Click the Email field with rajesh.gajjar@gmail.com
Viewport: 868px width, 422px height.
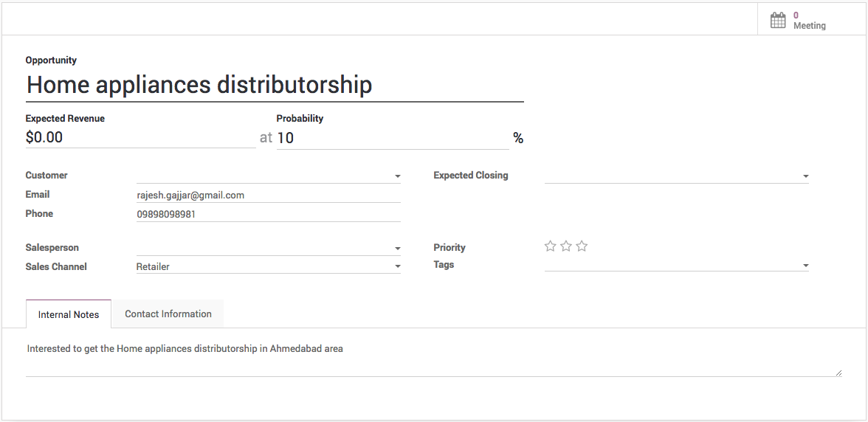[x=268, y=196]
